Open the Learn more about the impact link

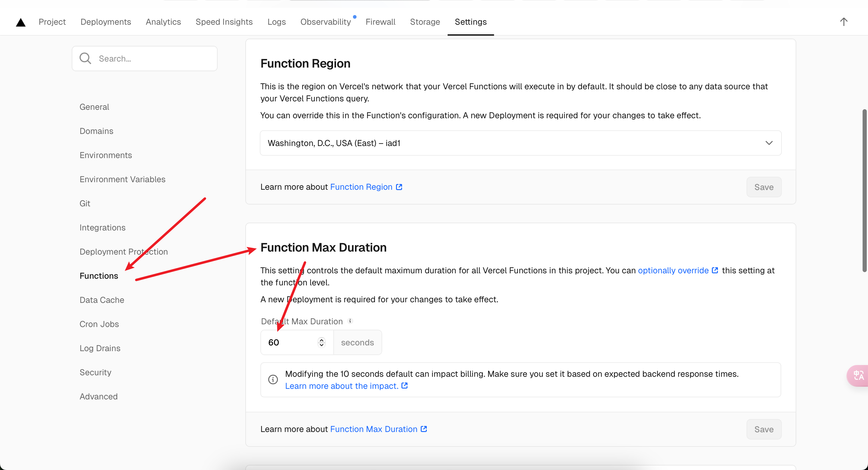pos(342,386)
